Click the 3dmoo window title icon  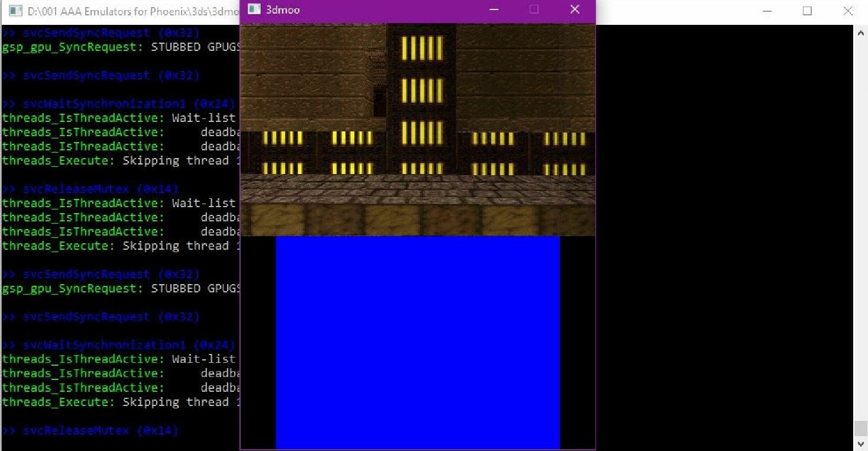coord(254,9)
